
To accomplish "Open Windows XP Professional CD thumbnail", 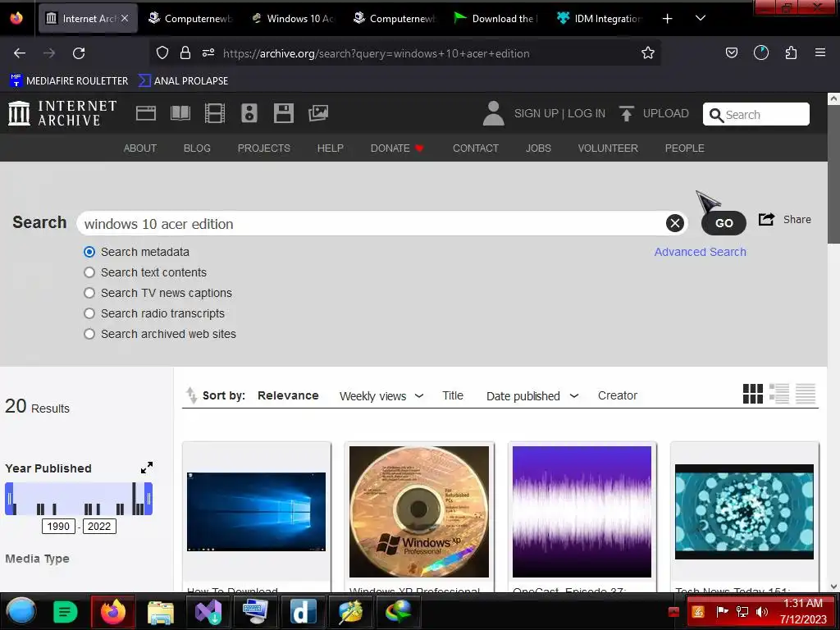I will (419, 512).
